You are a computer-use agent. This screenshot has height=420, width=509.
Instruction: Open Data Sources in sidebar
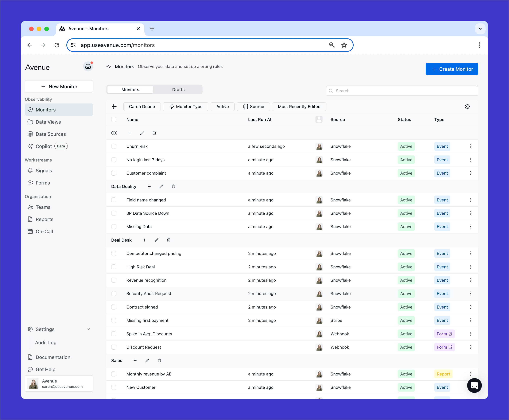pyautogui.click(x=51, y=134)
